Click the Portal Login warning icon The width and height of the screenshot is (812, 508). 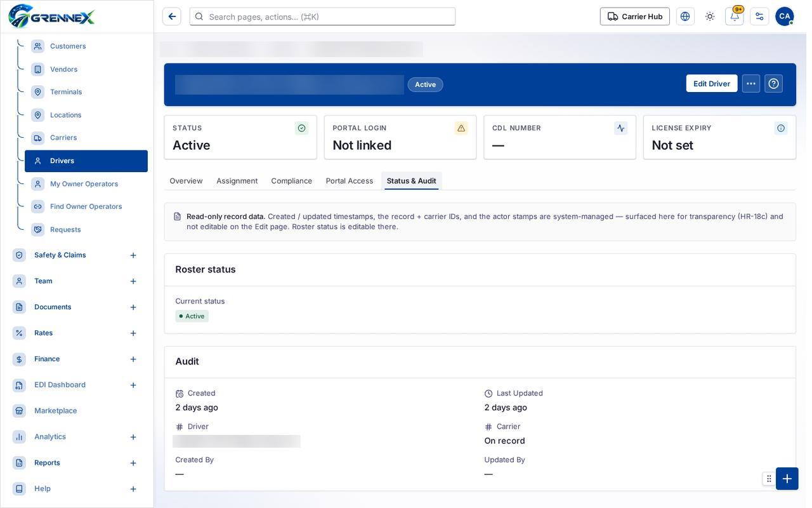tap(461, 128)
